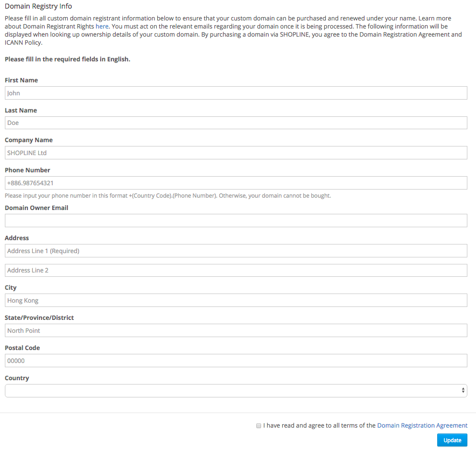Click into the Phone Number field

click(236, 183)
